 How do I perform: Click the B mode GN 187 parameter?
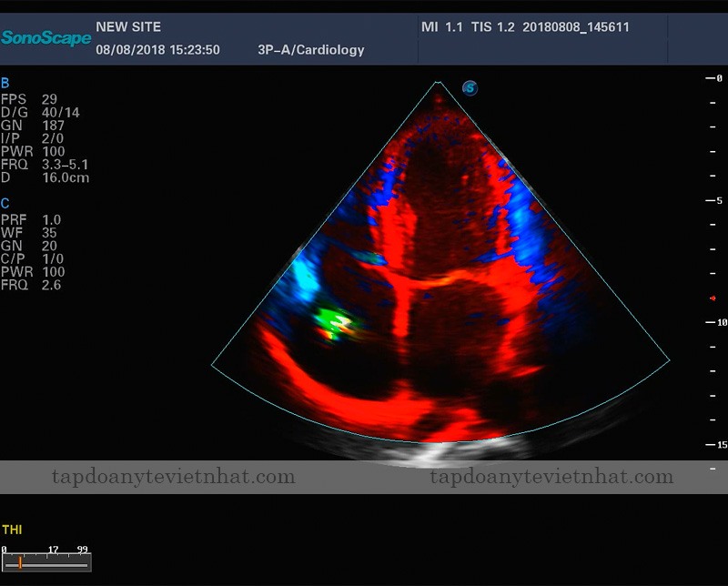[33, 126]
